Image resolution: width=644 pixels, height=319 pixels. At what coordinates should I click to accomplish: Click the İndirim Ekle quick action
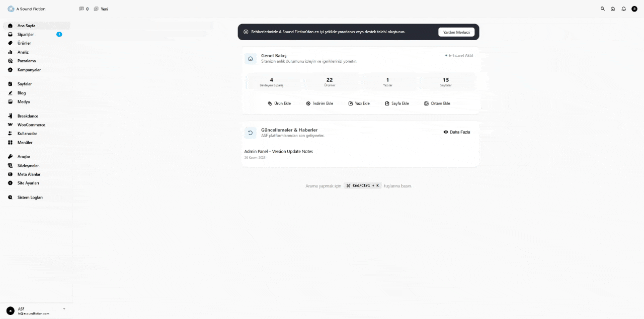pos(319,103)
